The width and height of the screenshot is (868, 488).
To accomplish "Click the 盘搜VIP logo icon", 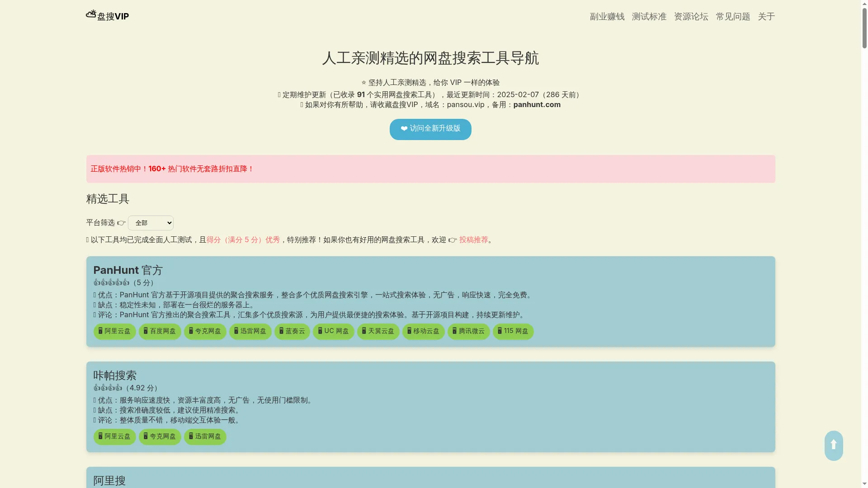I will [x=90, y=15].
